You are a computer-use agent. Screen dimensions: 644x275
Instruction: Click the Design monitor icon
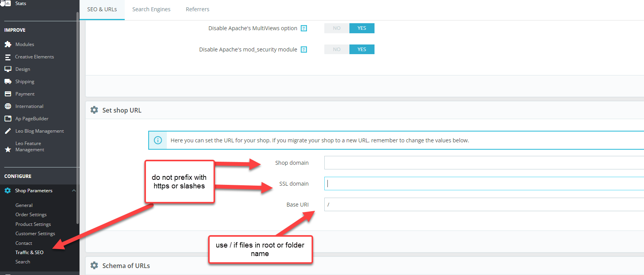[x=8, y=69]
